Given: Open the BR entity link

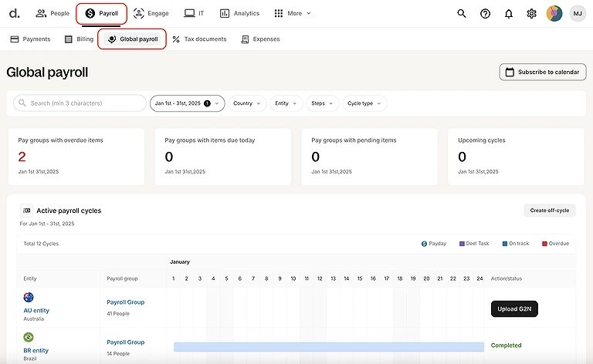Looking at the screenshot, I should 36,350.
